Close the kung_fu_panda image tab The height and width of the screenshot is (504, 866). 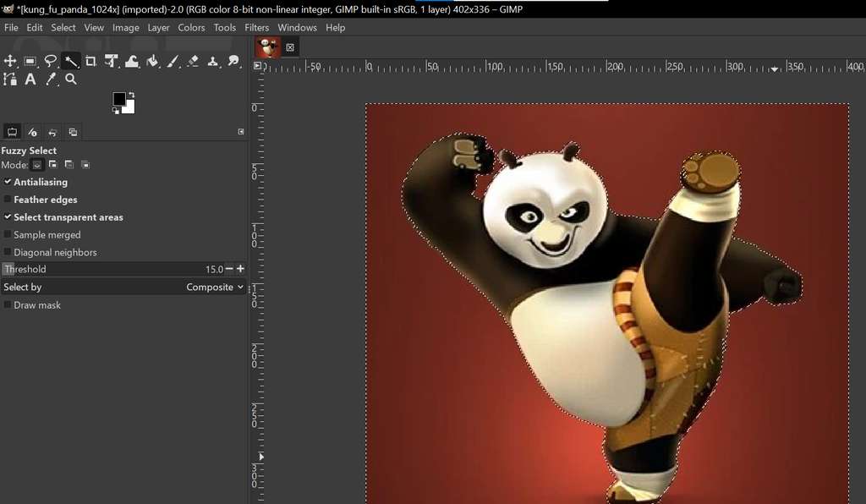(x=290, y=47)
